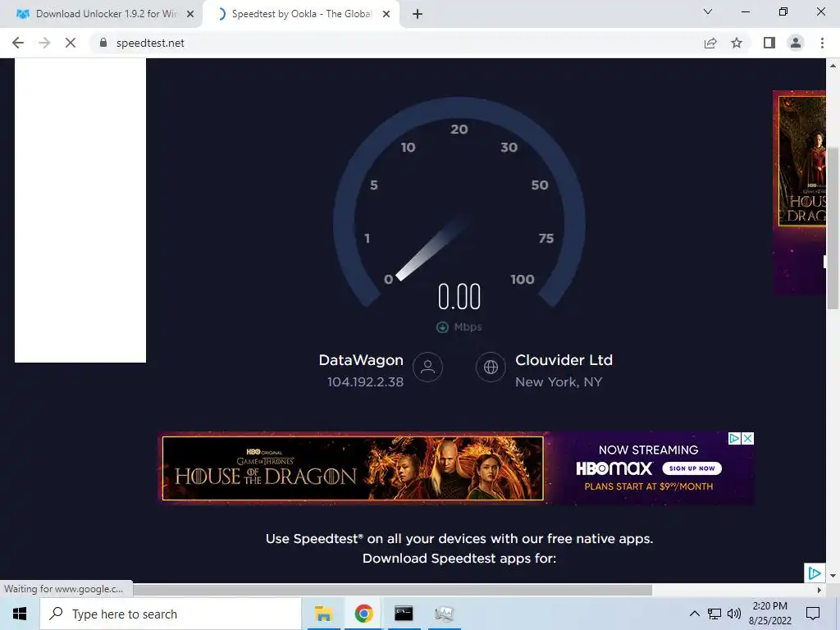The image size is (840, 630).
Task: Click the bottom-right AdChoices icon
Action: click(814, 573)
